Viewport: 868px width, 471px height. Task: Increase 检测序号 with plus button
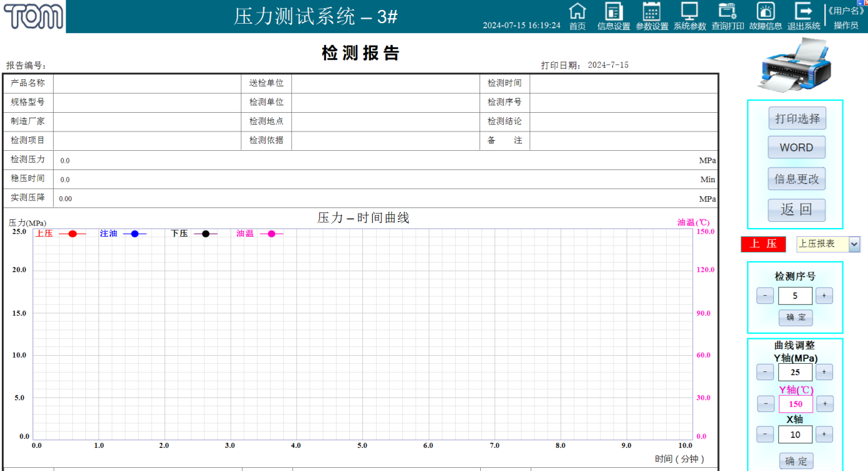coord(824,296)
